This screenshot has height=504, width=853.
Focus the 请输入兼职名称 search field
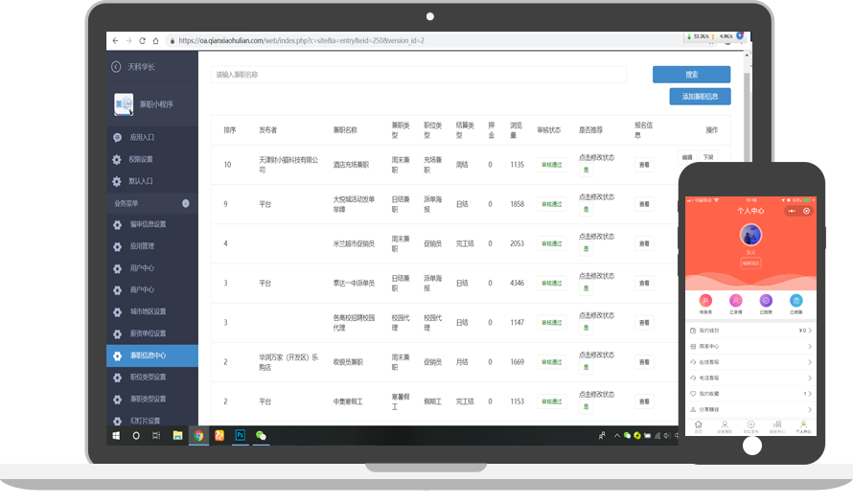(x=418, y=75)
